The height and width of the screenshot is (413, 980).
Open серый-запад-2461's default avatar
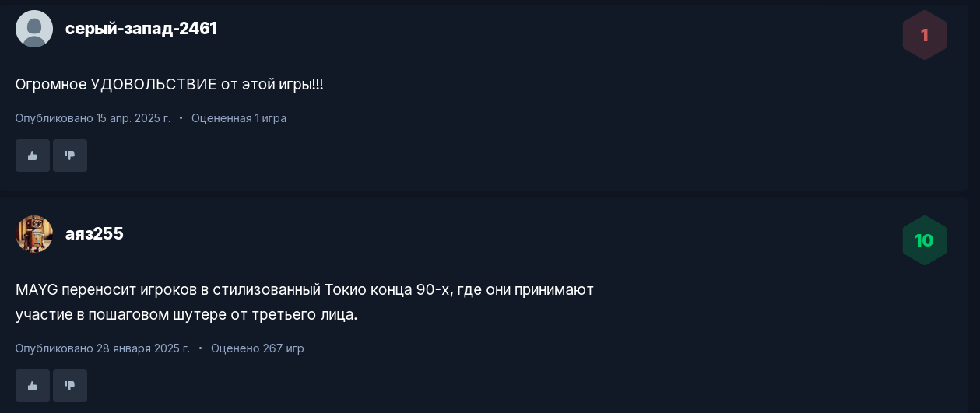pyautogui.click(x=34, y=29)
